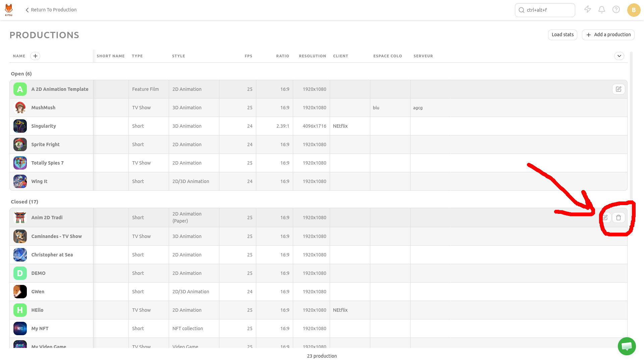Image resolution: width=644 pixels, height=362 pixels.
Task: Open the green chat support bubble
Action: 627,346
